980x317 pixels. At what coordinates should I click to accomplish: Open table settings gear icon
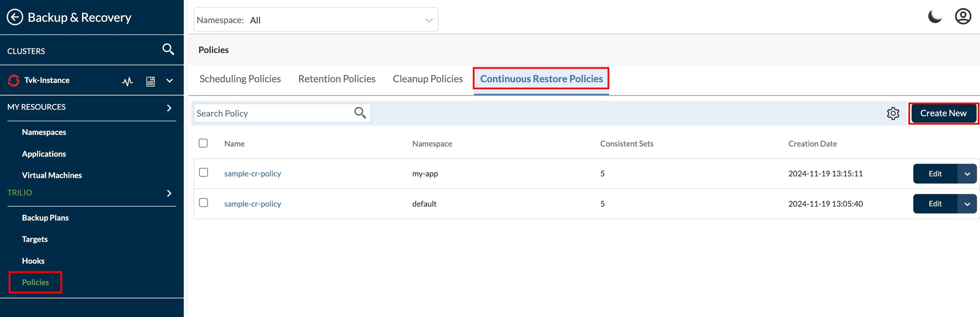[x=893, y=113]
